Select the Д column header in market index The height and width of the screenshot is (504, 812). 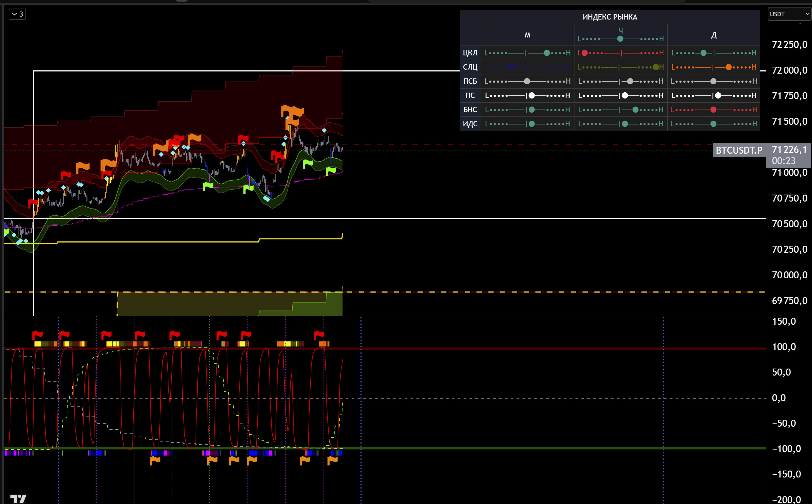point(714,35)
